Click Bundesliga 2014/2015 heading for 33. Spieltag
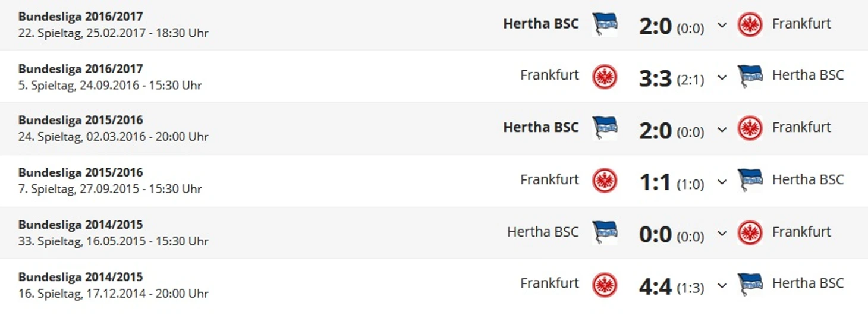The image size is (868, 315). click(x=80, y=225)
